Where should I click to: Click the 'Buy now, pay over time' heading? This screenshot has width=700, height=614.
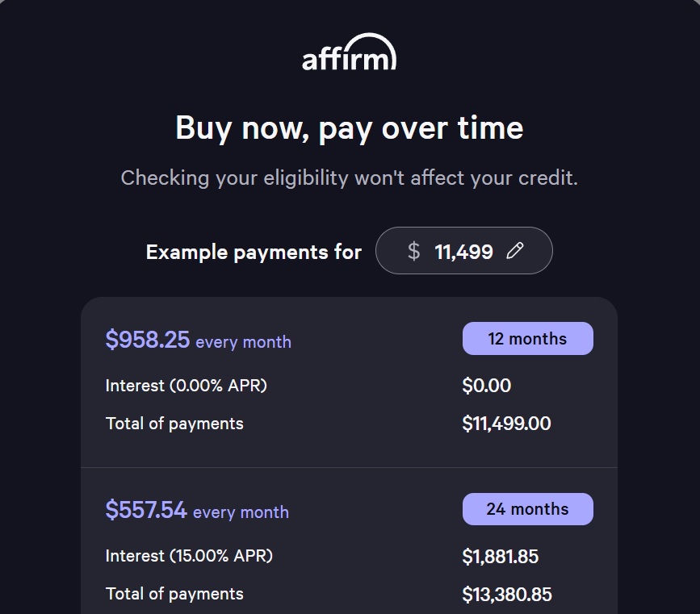349,128
